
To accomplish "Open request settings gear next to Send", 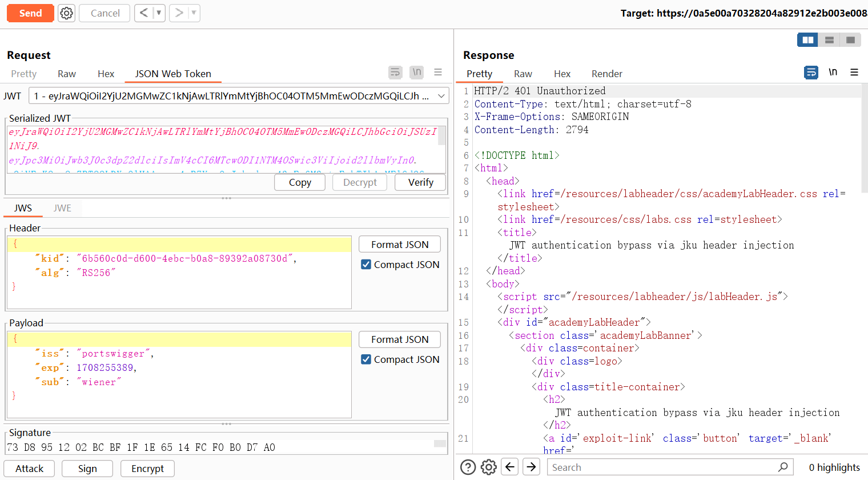I will click(67, 13).
